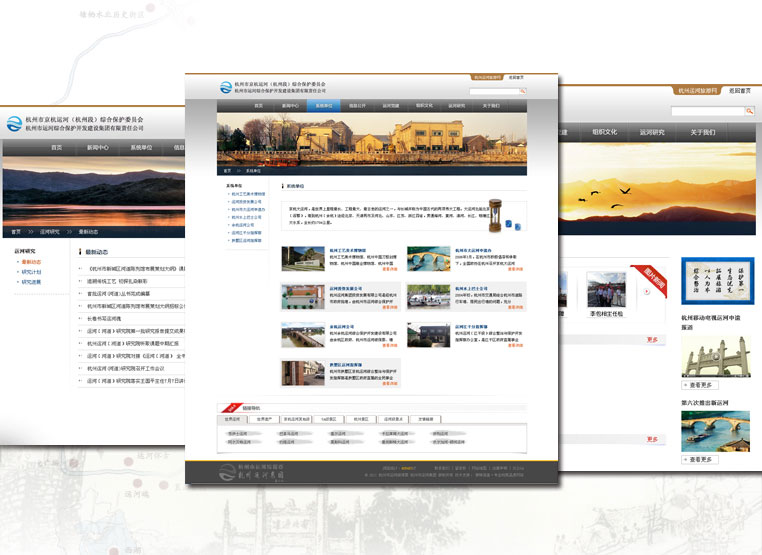This screenshot has height=555, width=762.
Task: Open 关于我们 in the right page navigation
Action: (702, 132)
